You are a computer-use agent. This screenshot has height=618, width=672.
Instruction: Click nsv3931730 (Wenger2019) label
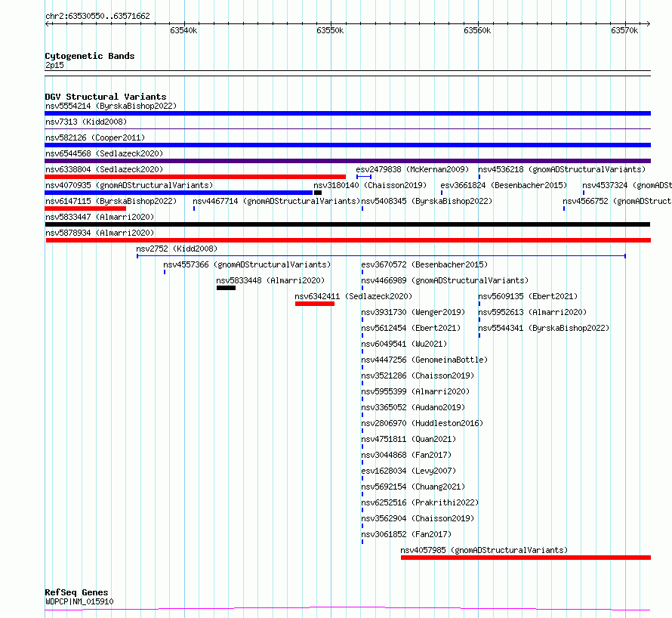[x=413, y=312]
